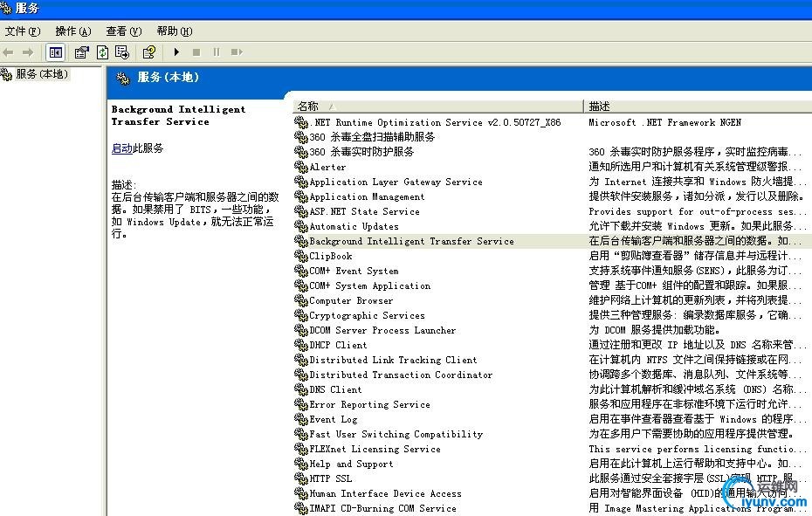Image resolution: width=812 pixels, height=516 pixels.
Task: Open the 操作(A) menu
Action: click(x=73, y=31)
